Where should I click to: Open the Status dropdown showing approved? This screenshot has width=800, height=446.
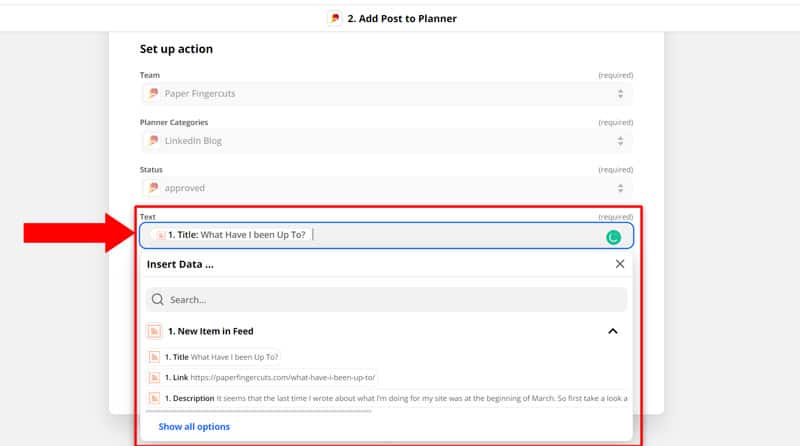click(387, 188)
